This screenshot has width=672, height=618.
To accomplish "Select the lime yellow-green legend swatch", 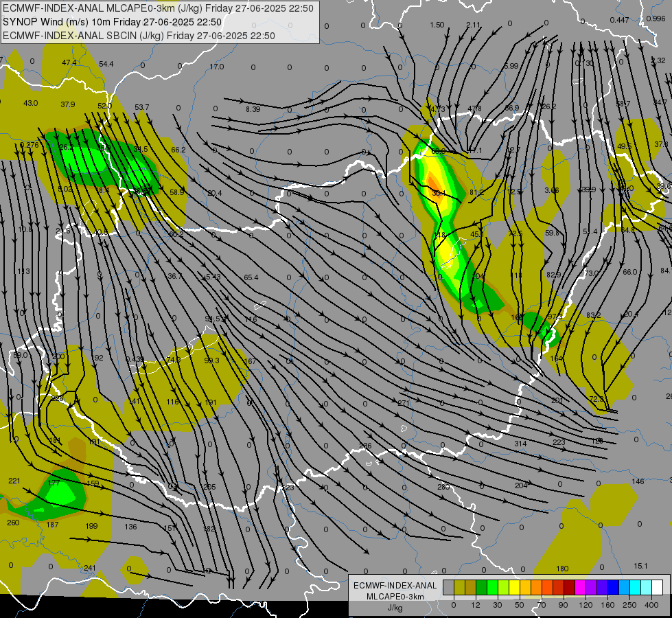I will [x=503, y=588].
